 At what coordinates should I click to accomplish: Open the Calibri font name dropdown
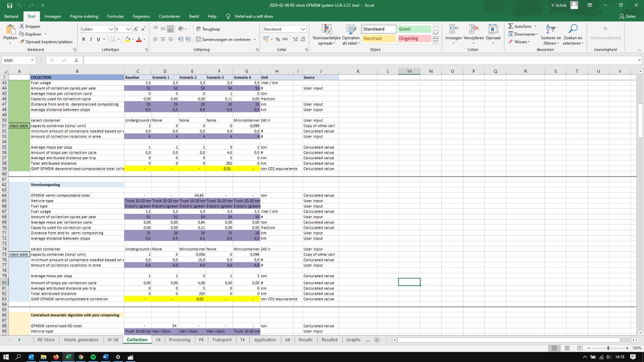pos(111,29)
